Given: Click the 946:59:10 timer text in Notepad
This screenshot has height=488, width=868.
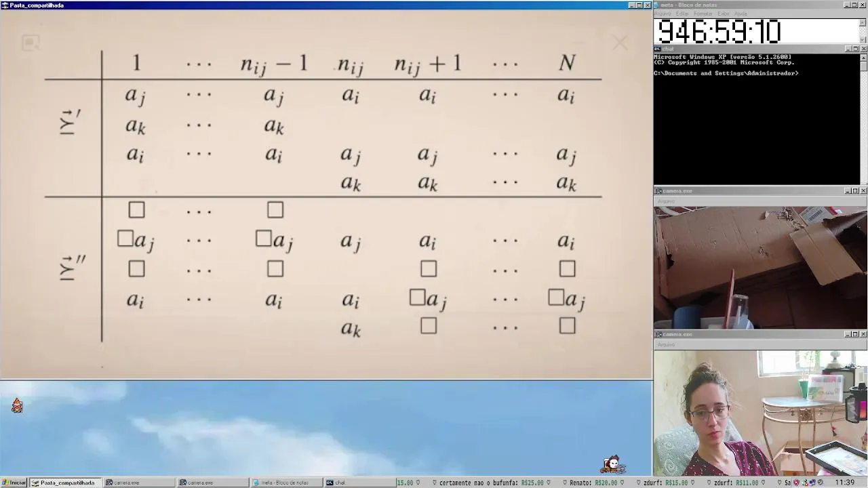Looking at the screenshot, I should pyautogui.click(x=719, y=31).
